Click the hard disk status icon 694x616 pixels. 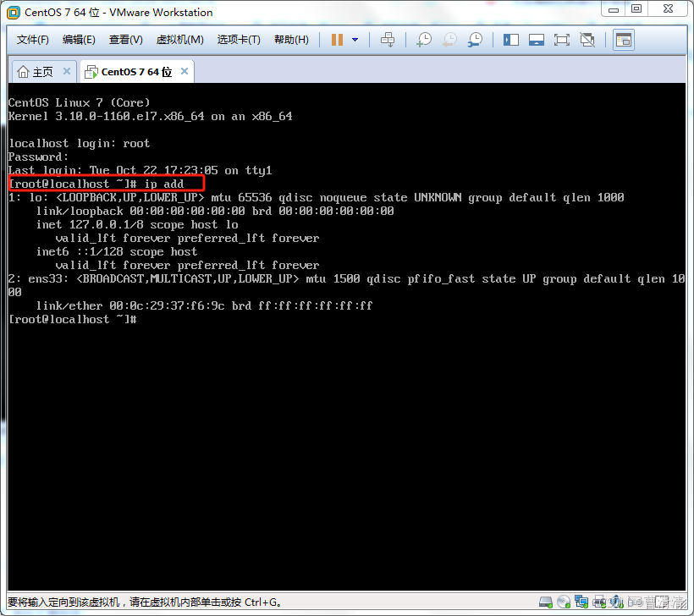pos(545,602)
